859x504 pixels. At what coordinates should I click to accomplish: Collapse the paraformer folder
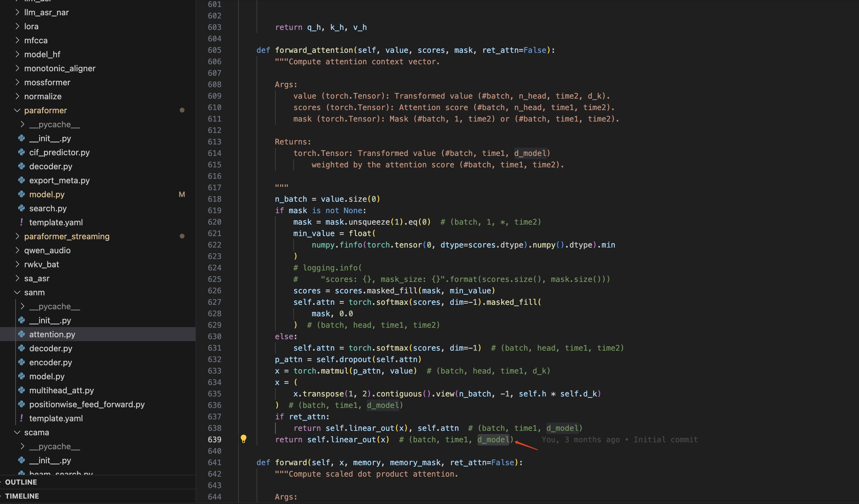coord(17,110)
